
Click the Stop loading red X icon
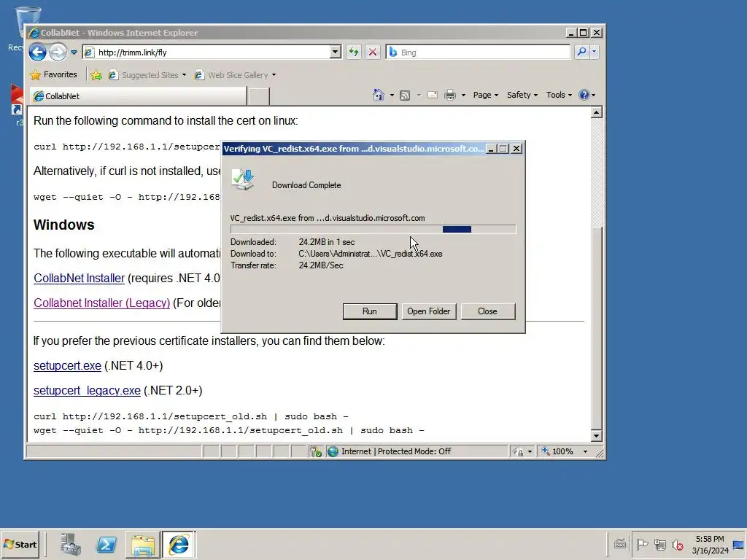pyautogui.click(x=373, y=52)
